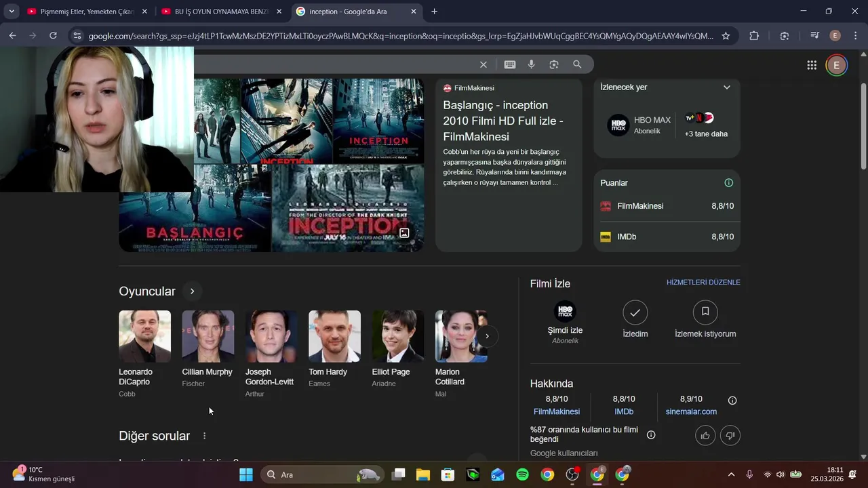Click HİZMETLERİ DÜZENLE link

click(x=703, y=282)
